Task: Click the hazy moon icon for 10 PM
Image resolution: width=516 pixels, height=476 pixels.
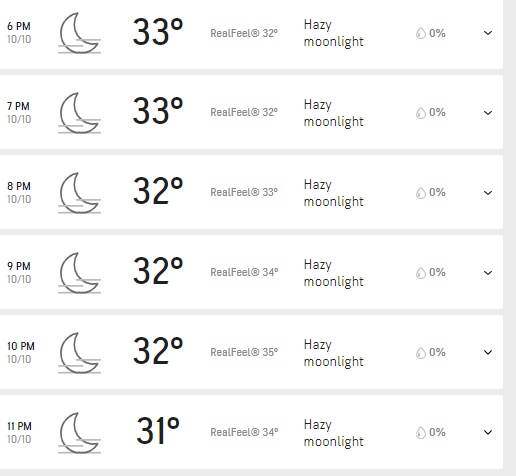Action: point(79,353)
